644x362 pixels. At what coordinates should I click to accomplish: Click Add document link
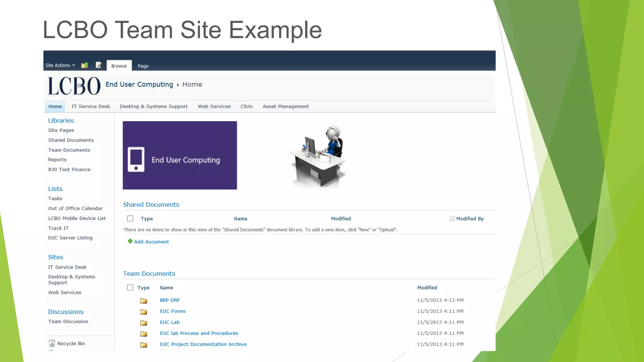tap(152, 242)
